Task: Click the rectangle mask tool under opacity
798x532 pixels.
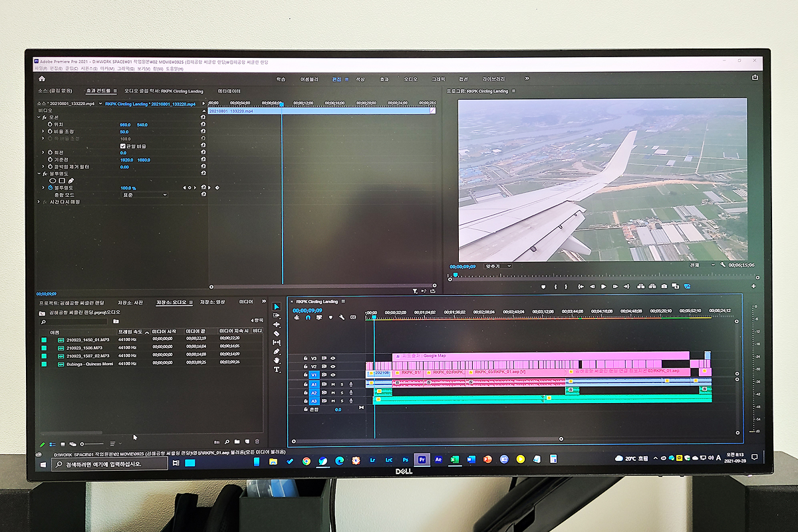Action: [62, 180]
